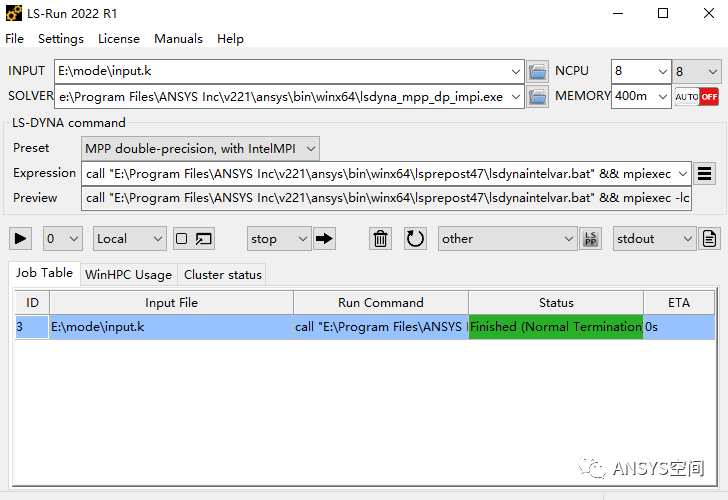Open Preset MPP double-precision dropdown
Image resolution: width=728 pixels, height=500 pixels.
(200, 149)
